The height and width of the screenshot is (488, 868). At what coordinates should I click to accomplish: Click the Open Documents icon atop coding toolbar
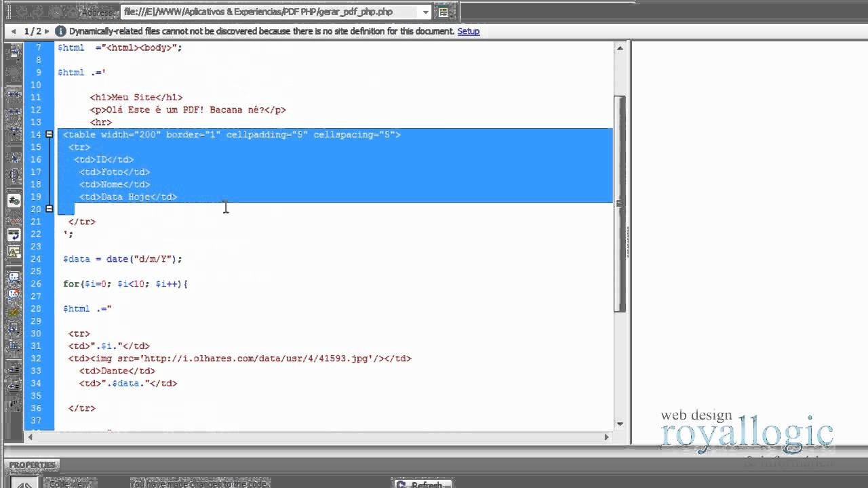pos(14,52)
